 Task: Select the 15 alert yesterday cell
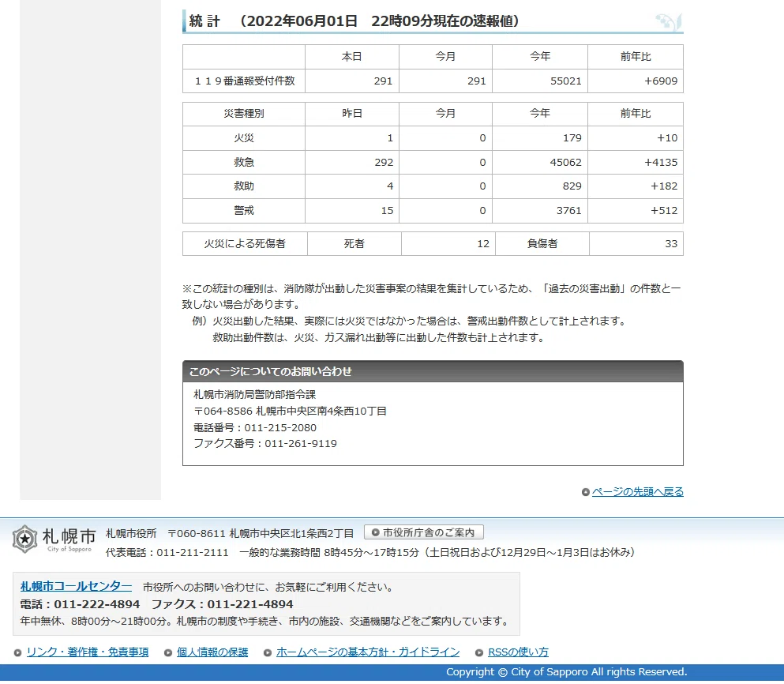[x=352, y=211]
